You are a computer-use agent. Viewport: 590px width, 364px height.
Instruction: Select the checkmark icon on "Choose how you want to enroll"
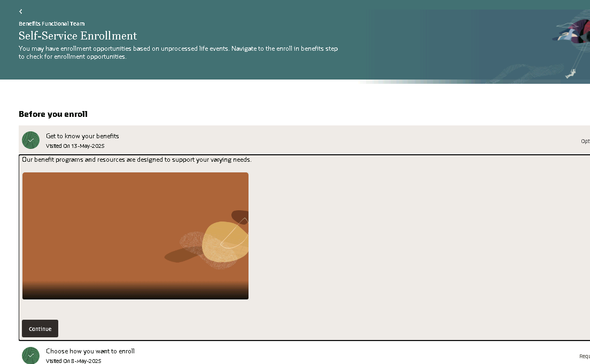click(x=30, y=355)
